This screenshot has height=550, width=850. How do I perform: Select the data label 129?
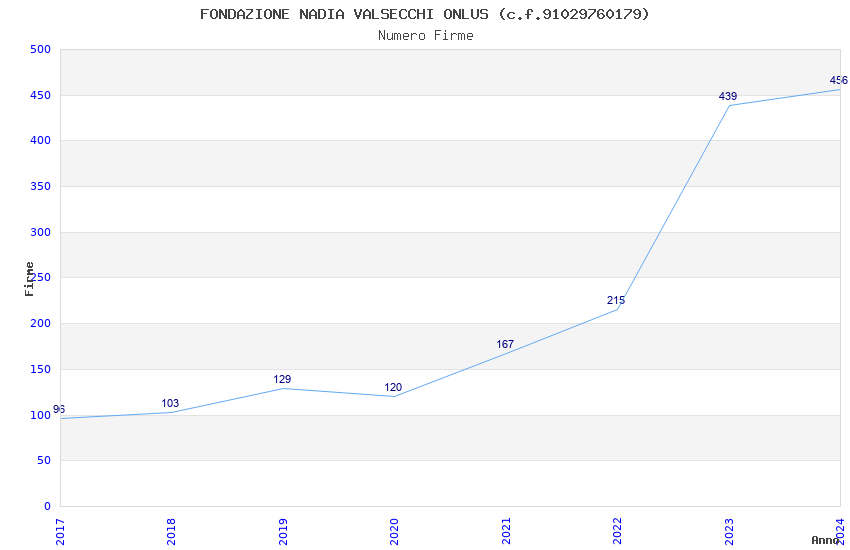click(282, 379)
